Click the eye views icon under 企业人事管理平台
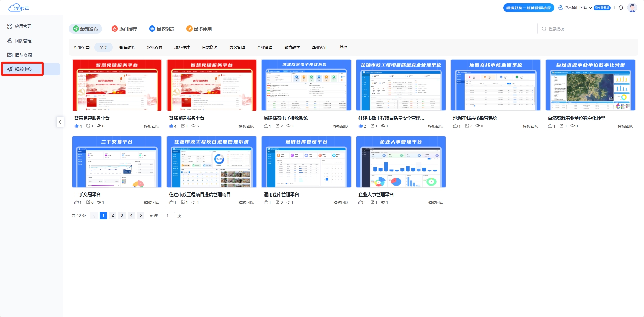 (x=383, y=202)
